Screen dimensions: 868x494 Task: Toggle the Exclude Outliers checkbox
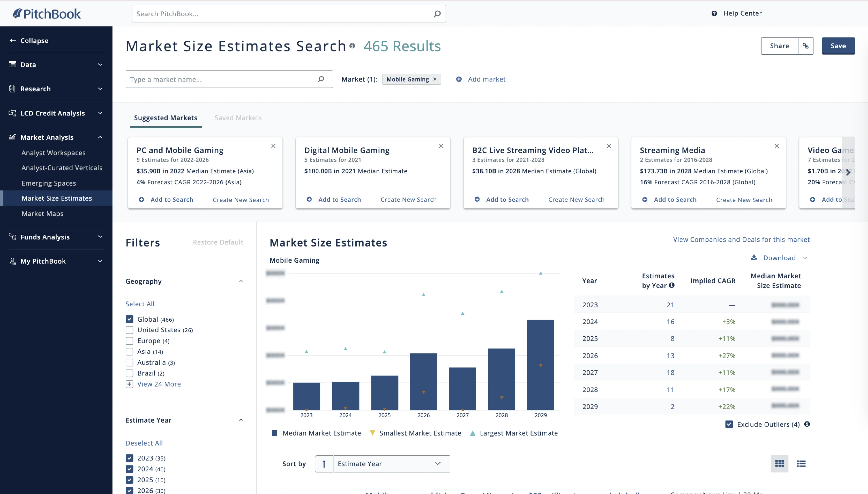(x=729, y=424)
